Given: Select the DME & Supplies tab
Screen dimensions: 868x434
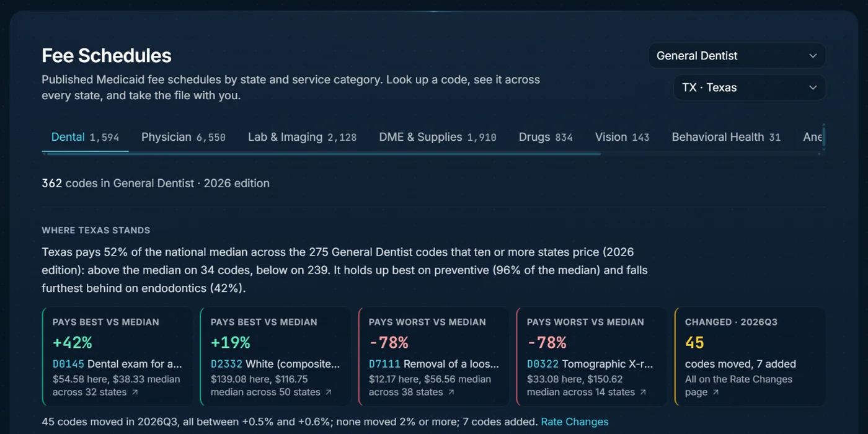Looking at the screenshot, I should (438, 137).
